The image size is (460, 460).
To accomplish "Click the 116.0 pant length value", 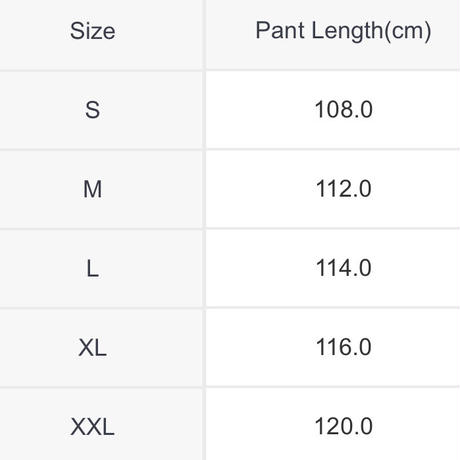I will pyautogui.click(x=343, y=347).
